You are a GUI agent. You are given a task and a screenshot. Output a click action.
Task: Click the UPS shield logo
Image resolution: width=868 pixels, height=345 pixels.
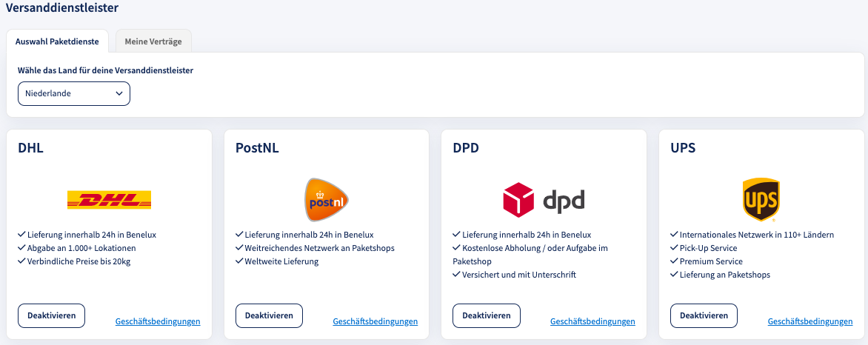tap(761, 199)
